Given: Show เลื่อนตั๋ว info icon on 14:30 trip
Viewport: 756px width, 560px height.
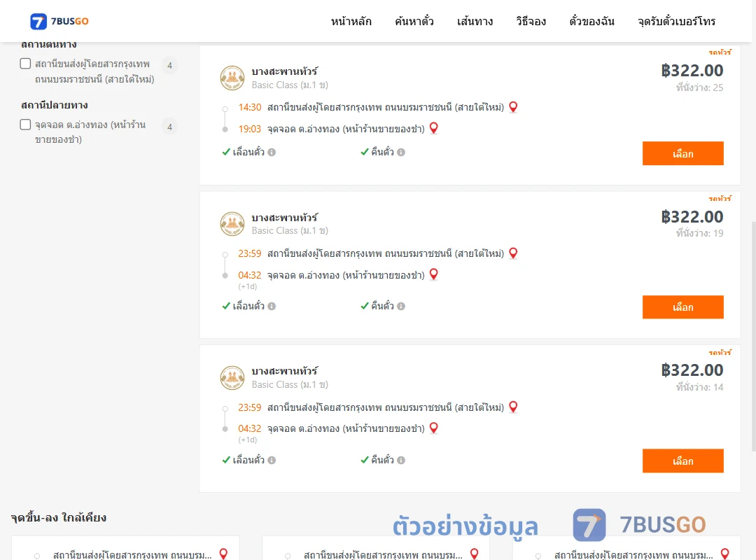Looking at the screenshot, I should pyautogui.click(x=272, y=153).
